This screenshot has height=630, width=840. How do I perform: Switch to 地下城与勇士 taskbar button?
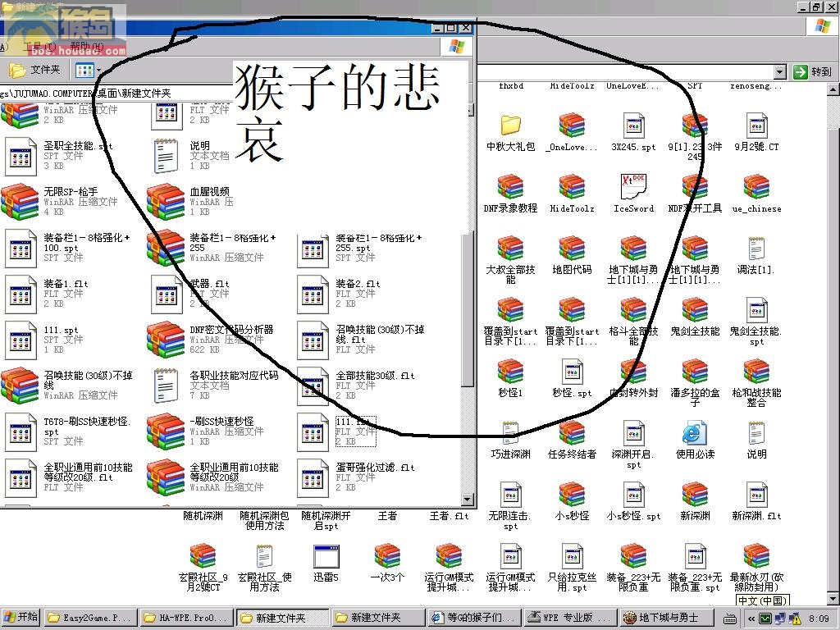point(668,618)
